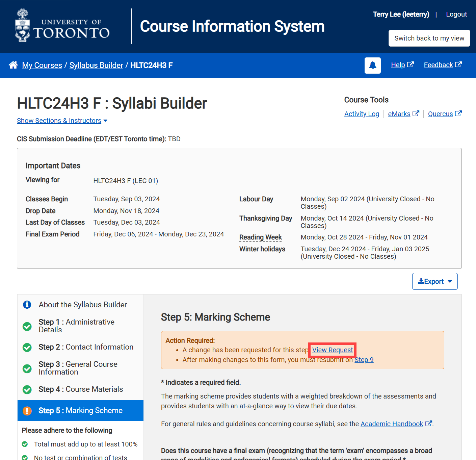Click the Course Tools heading
This screenshot has width=476, height=460.
(366, 100)
